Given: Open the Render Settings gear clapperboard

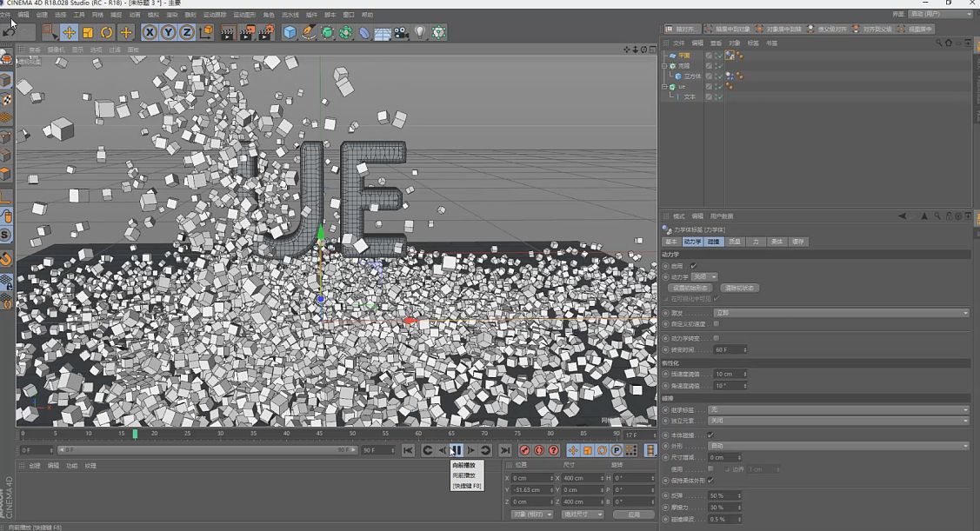Looking at the screenshot, I should [x=266, y=32].
